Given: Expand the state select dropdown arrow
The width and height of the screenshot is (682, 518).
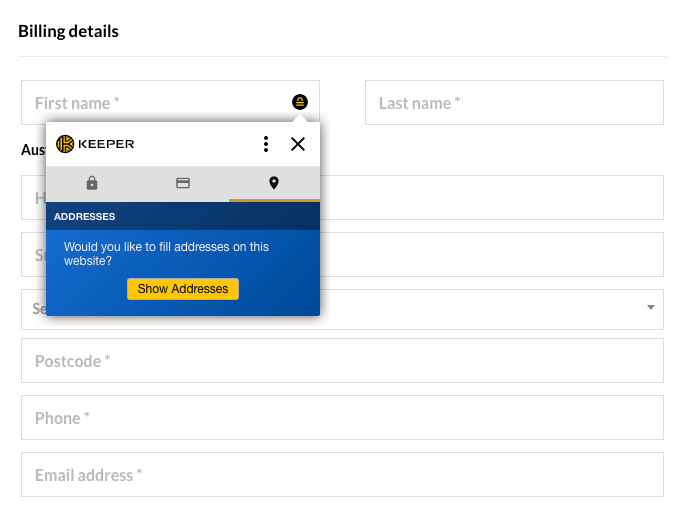Looking at the screenshot, I should 651,307.
